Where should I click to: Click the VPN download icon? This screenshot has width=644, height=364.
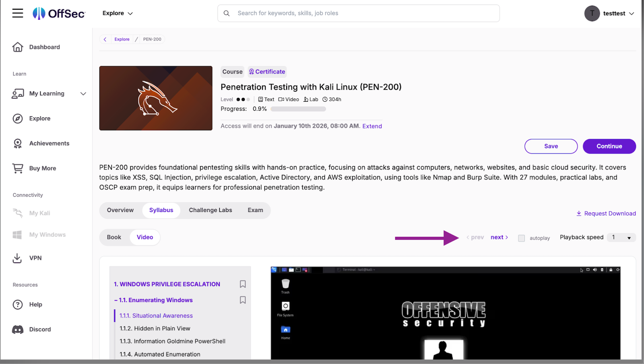pyautogui.click(x=17, y=258)
